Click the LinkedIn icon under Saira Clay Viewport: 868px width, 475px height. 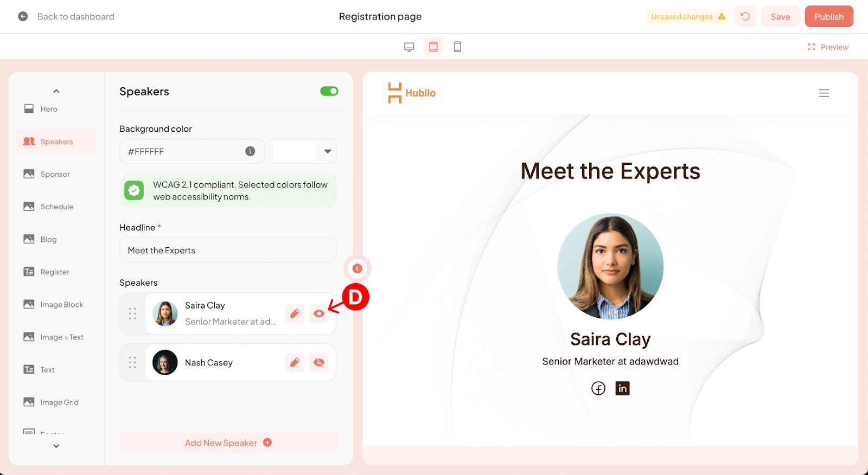tap(622, 388)
